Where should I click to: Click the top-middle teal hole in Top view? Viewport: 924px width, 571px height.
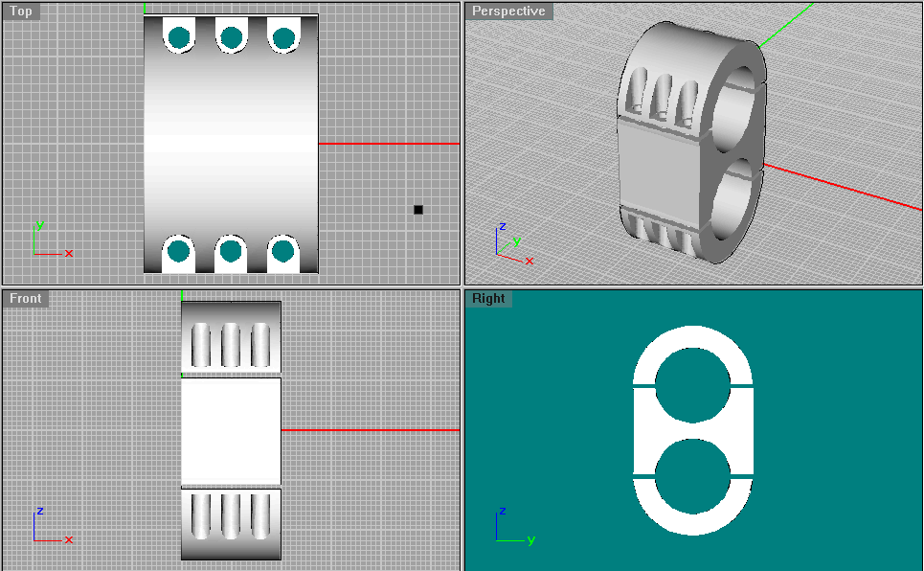coord(231,37)
